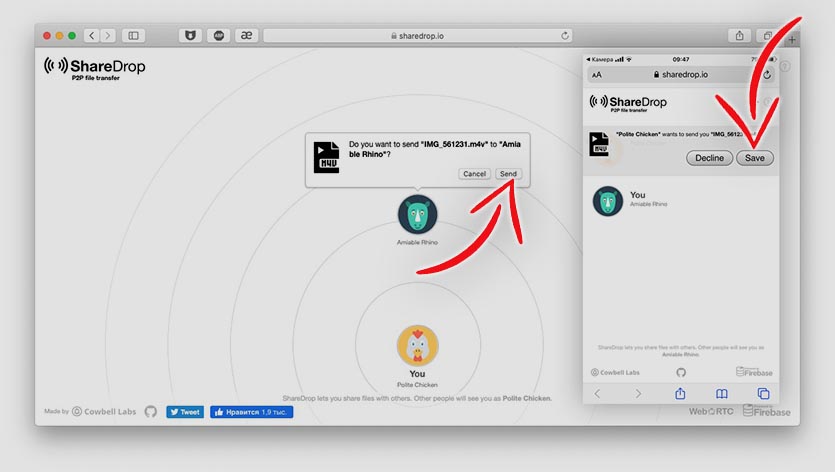The width and height of the screenshot is (835, 472).
Task: Reload the page in desktop Safari
Action: coord(564,36)
